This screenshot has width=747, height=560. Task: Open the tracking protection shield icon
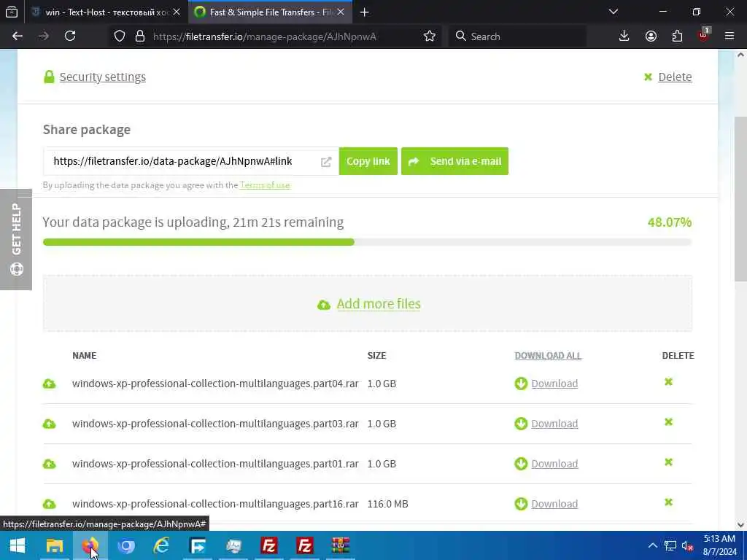pos(120,36)
